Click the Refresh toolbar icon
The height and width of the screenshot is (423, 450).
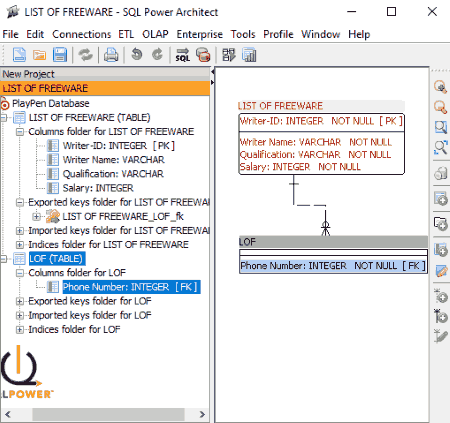pyautogui.click(x=85, y=55)
